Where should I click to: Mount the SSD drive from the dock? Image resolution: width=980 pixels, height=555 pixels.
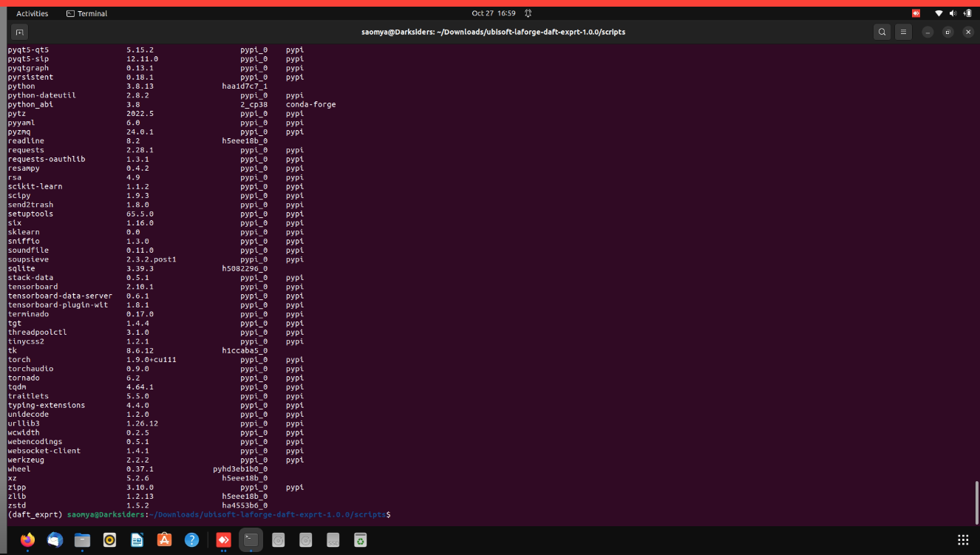(333, 539)
